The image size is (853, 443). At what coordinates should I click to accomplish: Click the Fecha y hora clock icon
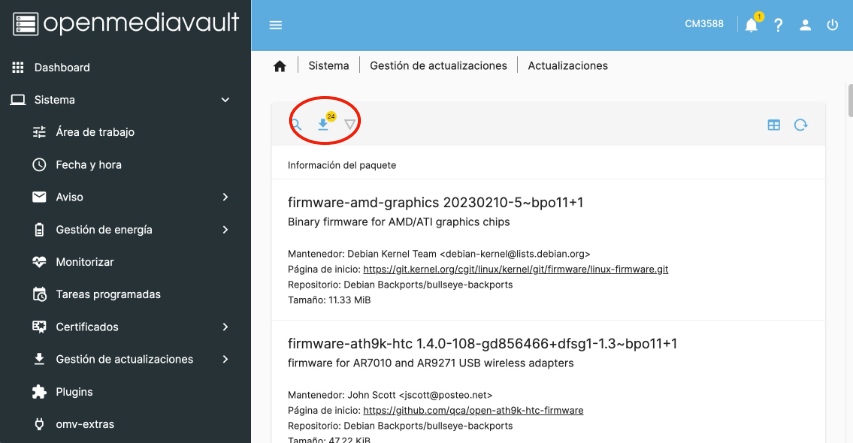[x=39, y=164]
